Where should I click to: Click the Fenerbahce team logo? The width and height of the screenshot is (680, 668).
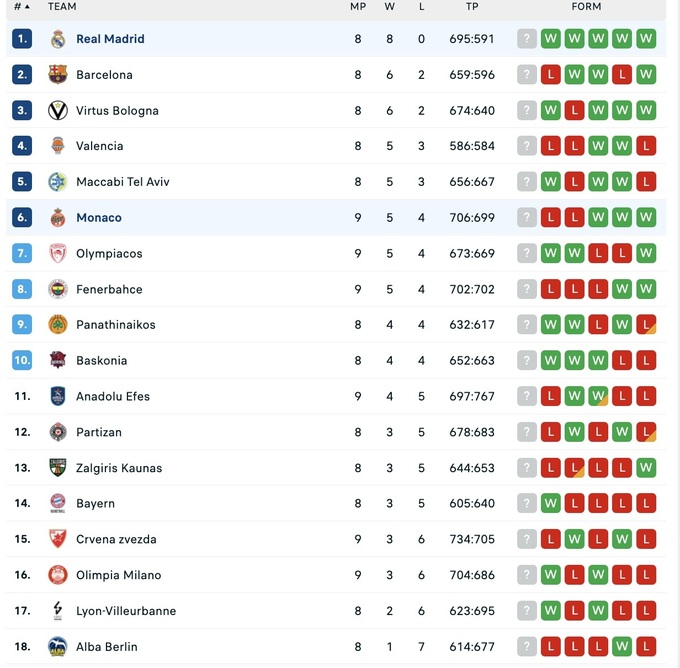point(58,289)
